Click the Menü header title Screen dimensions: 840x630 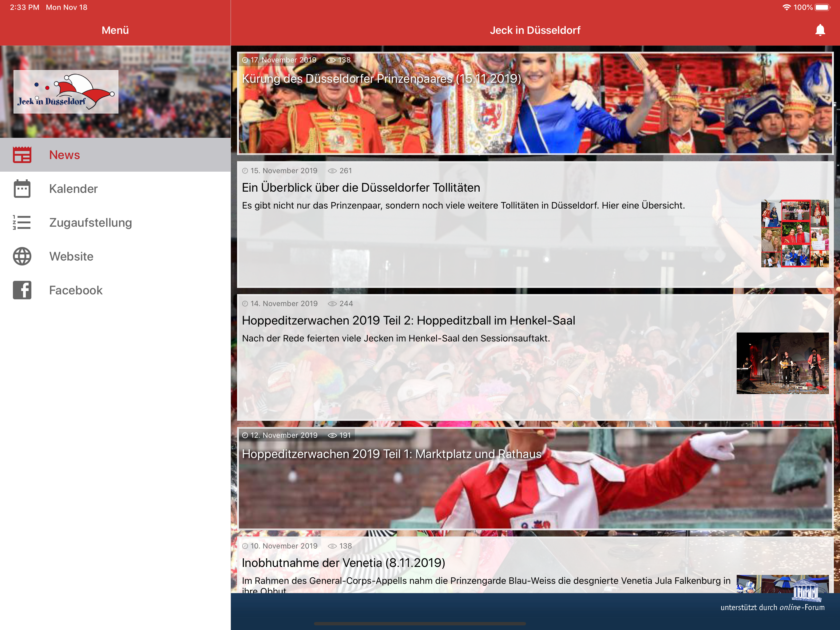pos(115,30)
